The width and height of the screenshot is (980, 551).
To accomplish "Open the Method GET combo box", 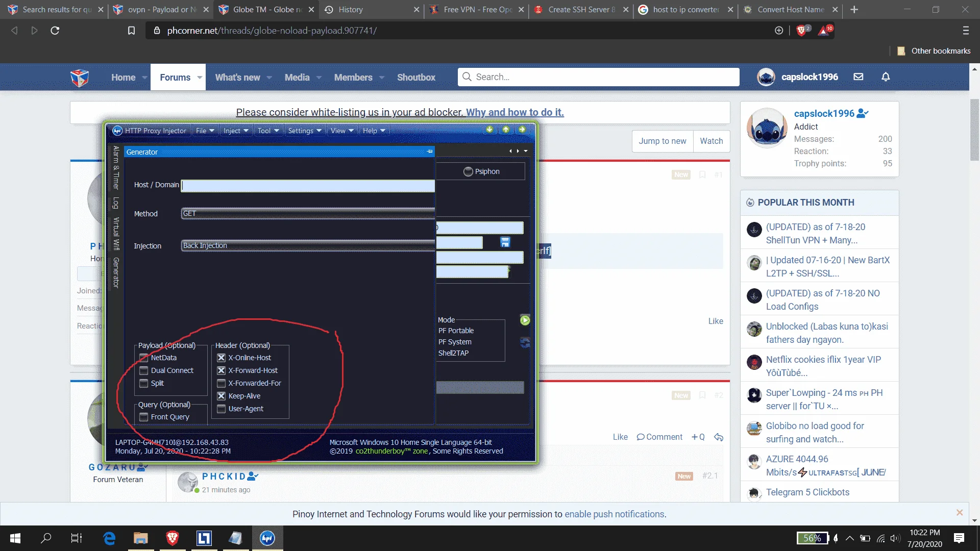I will [308, 213].
